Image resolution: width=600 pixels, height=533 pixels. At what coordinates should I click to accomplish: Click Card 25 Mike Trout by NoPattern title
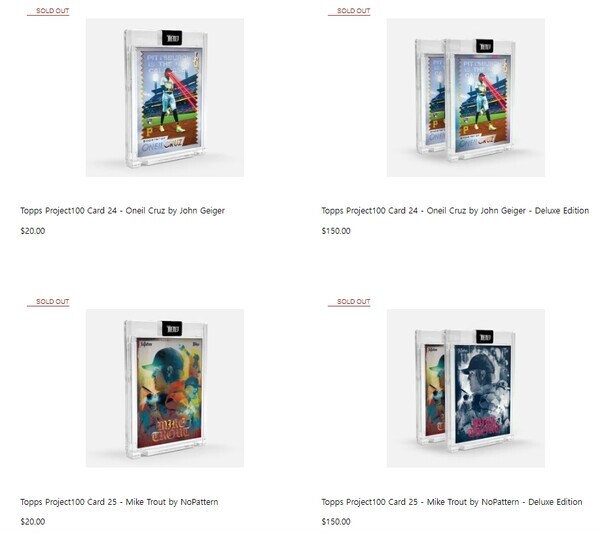pyautogui.click(x=119, y=502)
